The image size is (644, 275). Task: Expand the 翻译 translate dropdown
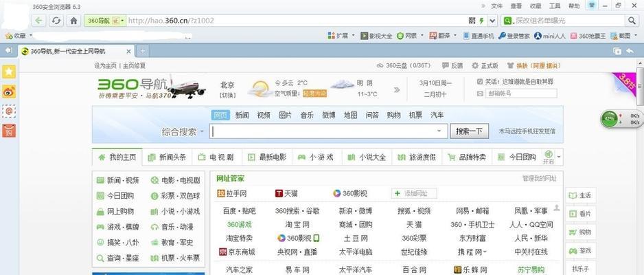point(455,36)
